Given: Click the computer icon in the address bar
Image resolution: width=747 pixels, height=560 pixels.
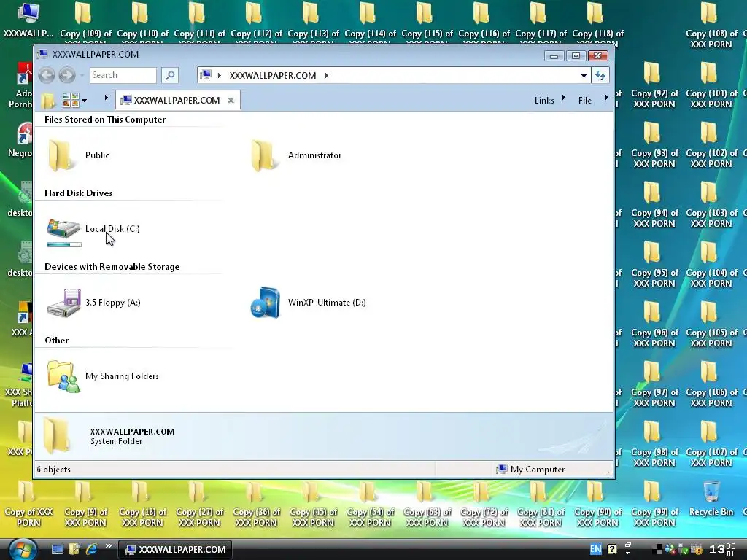Looking at the screenshot, I should (206, 75).
